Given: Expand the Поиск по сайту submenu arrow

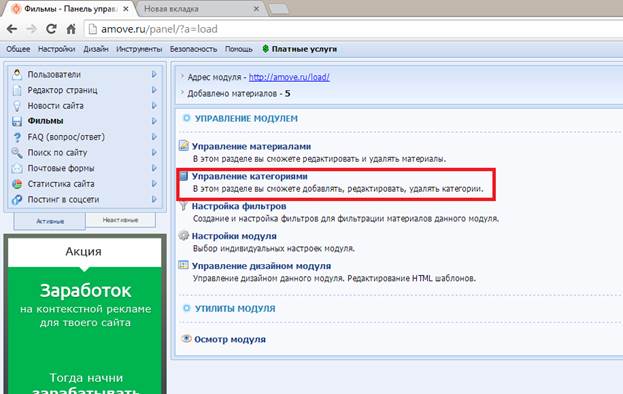Looking at the screenshot, I should pos(154,153).
